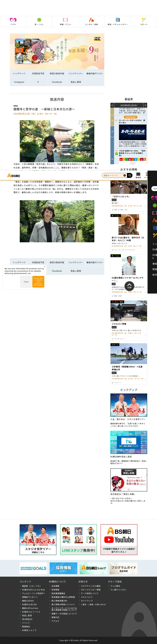Open the TVer 見逃し配信 pickup thumbnail
The width and height of the screenshot is (157, 644).
129,442
